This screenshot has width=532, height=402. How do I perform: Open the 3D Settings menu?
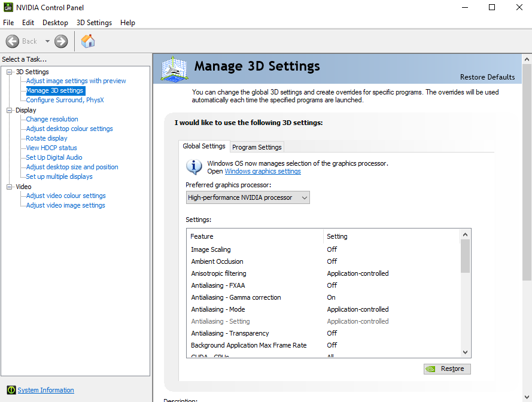tap(94, 23)
